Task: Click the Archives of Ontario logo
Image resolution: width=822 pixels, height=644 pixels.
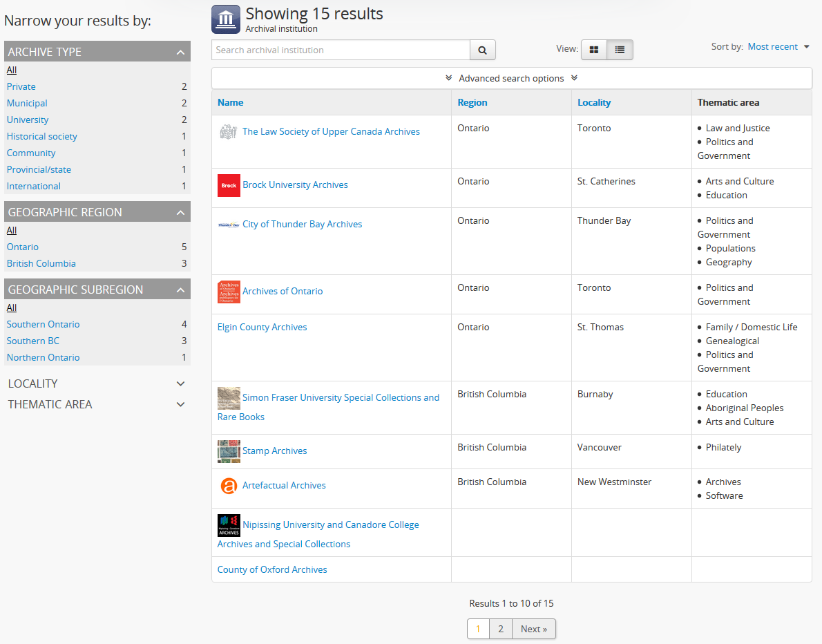Action: tap(229, 292)
